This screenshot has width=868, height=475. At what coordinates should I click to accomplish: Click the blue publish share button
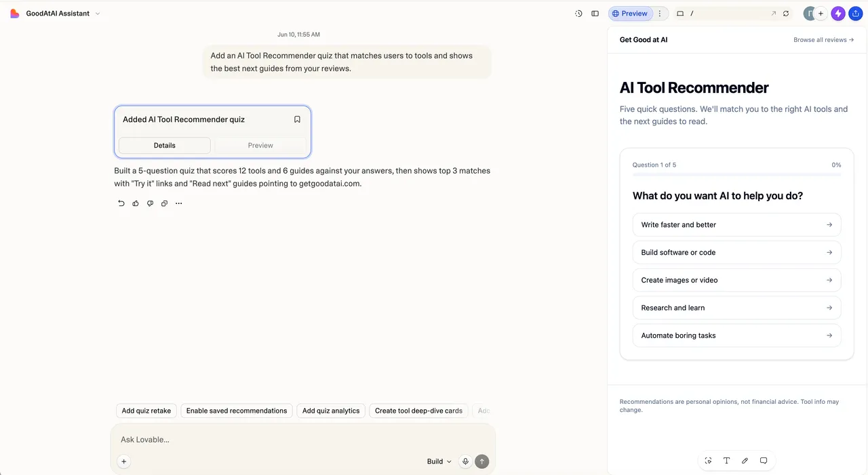pyautogui.click(x=855, y=14)
